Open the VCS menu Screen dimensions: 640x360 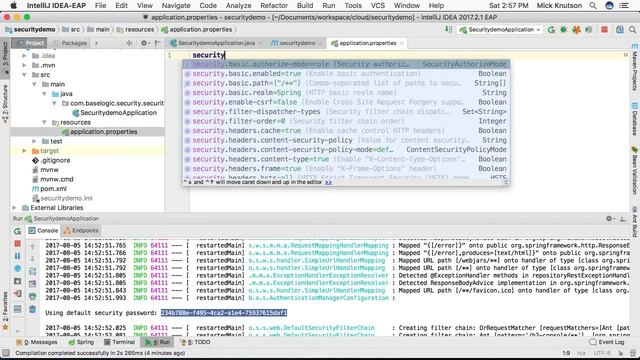tap(378, 6)
